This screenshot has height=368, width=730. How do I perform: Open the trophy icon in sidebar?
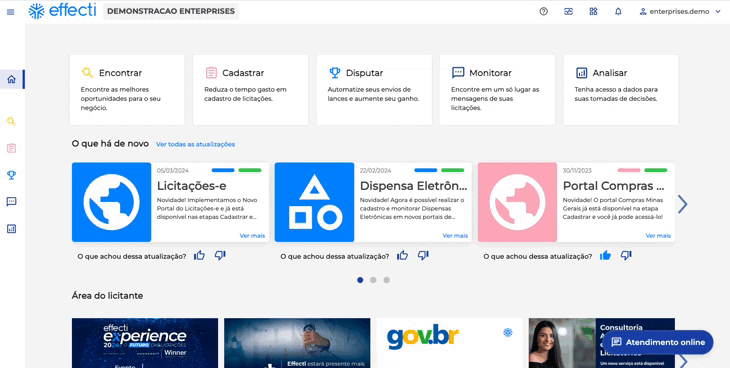pos(11,175)
